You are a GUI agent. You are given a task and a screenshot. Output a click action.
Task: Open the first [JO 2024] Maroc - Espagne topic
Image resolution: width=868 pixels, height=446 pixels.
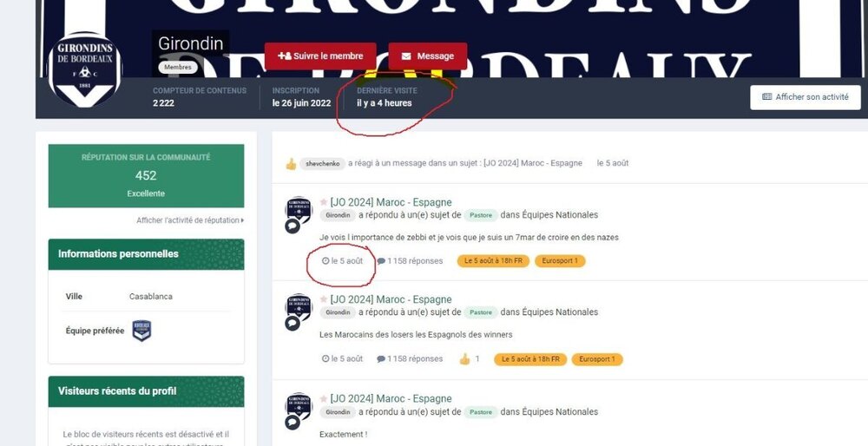(391, 202)
